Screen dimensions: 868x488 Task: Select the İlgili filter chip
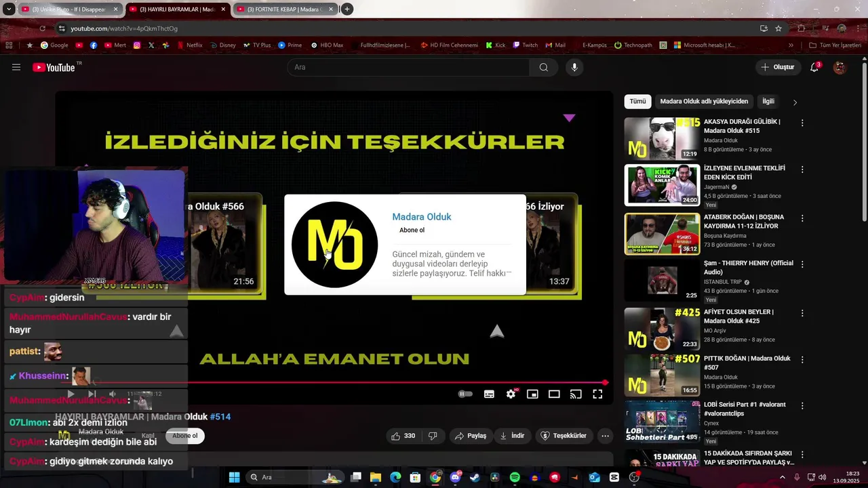(768, 102)
